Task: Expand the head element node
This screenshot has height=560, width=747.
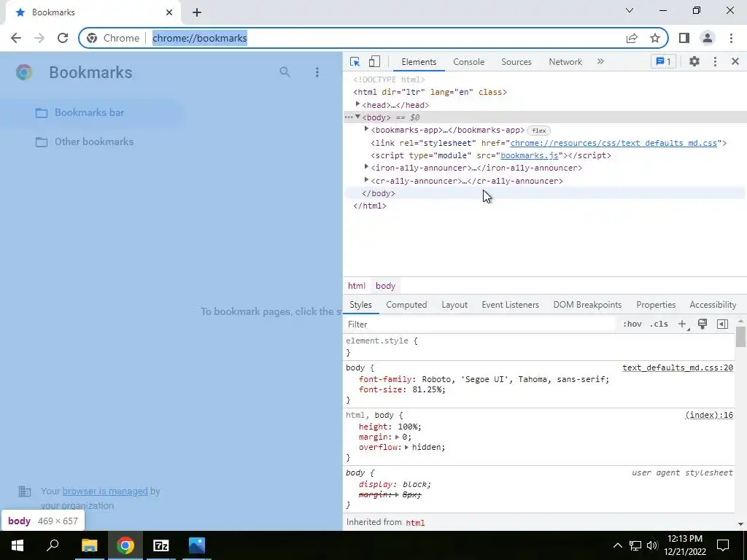Action: tap(357, 104)
